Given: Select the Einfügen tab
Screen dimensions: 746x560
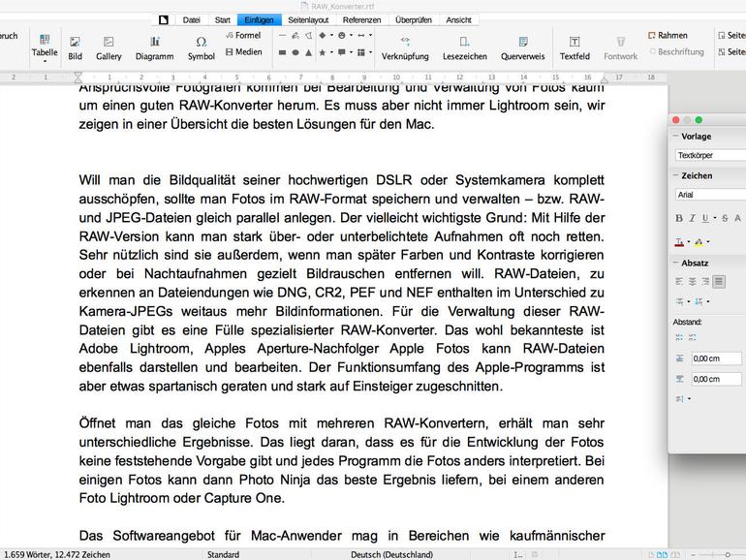Looking at the screenshot, I should tap(260, 20).
